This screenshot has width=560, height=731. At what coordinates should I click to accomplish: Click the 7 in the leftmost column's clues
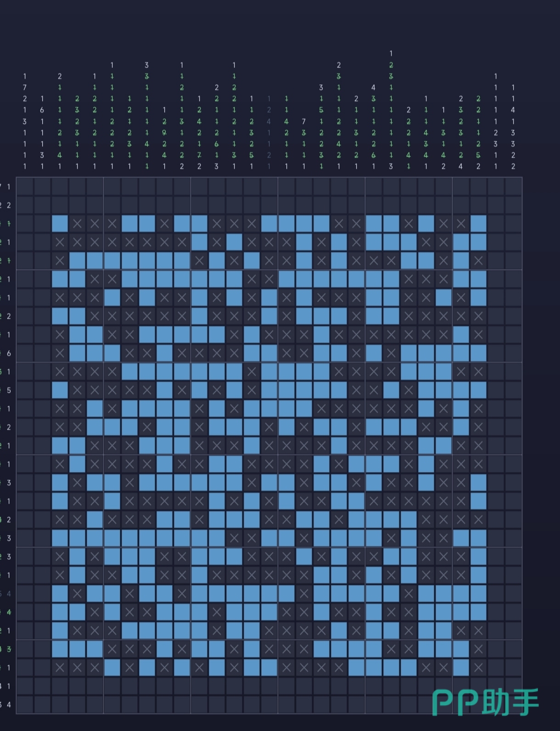click(x=25, y=87)
